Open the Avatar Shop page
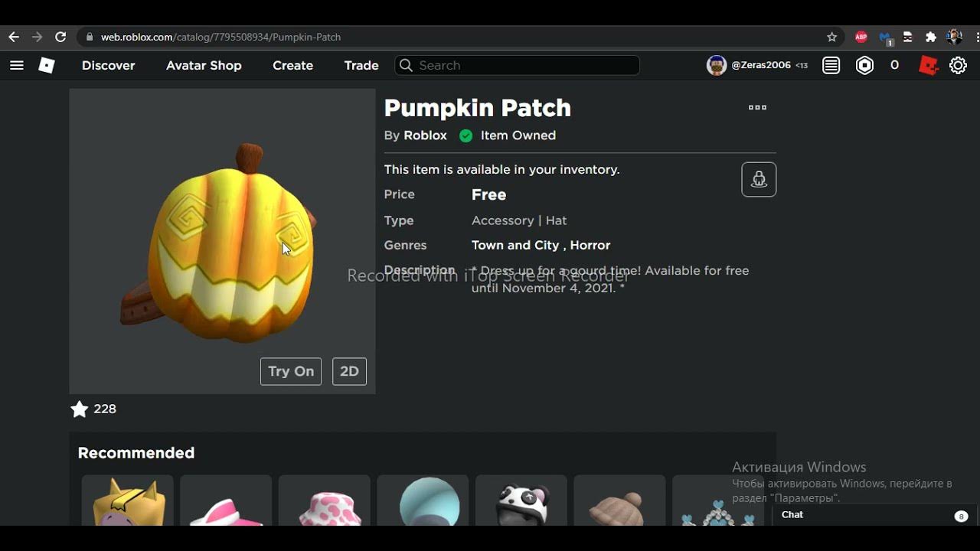This screenshot has height=551, width=980. coord(204,66)
